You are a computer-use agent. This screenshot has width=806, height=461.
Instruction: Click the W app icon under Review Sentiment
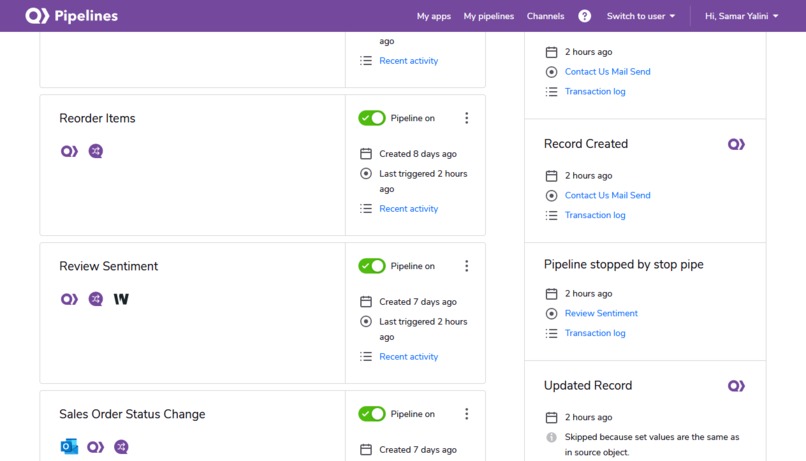(x=121, y=299)
